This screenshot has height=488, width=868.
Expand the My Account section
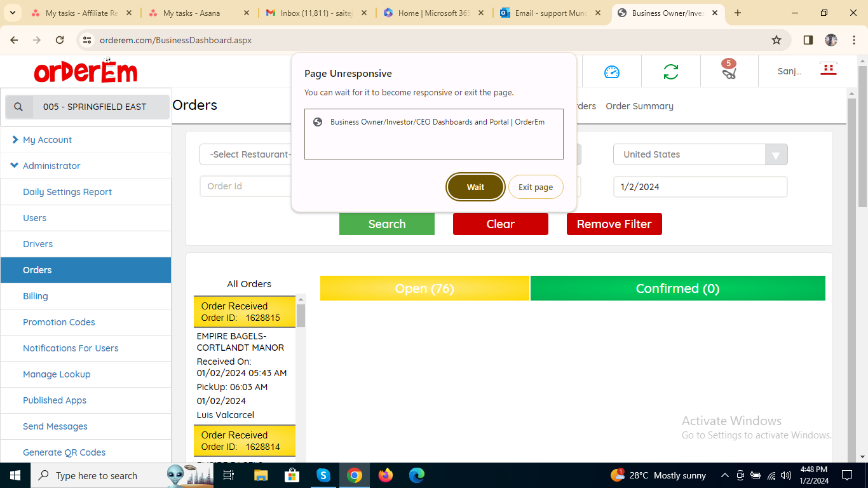[47, 140]
